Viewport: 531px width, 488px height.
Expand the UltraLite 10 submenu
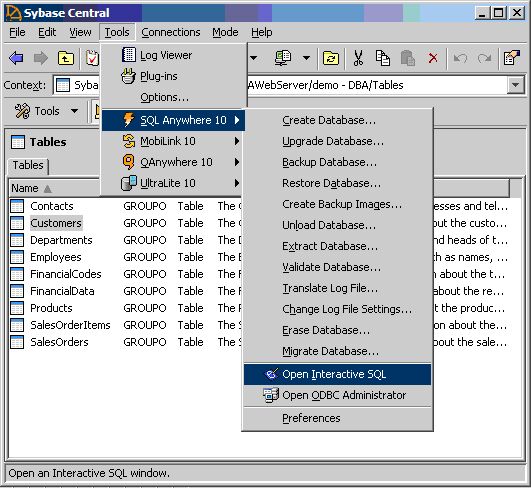click(237, 183)
